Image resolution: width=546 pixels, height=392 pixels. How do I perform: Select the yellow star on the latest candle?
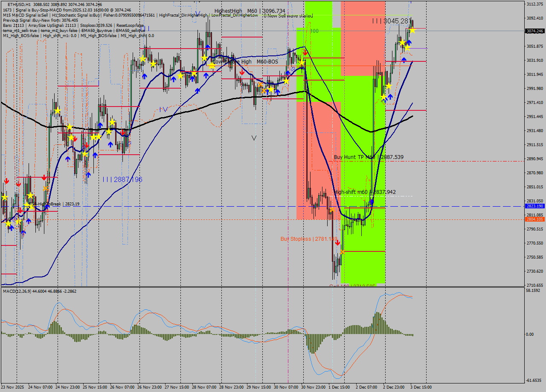point(412,30)
